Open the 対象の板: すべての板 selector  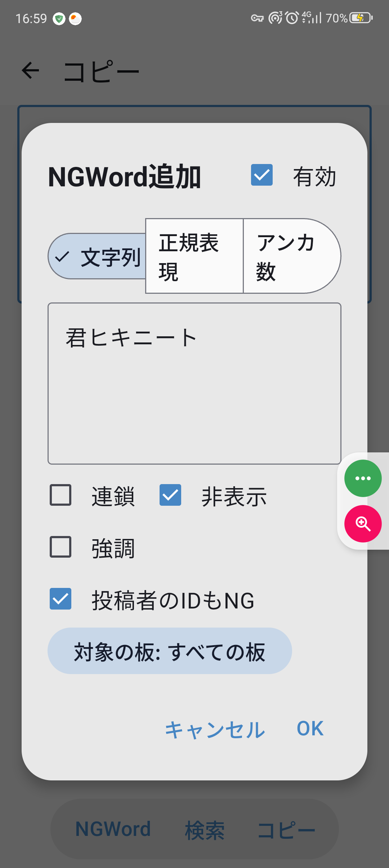pos(170,651)
